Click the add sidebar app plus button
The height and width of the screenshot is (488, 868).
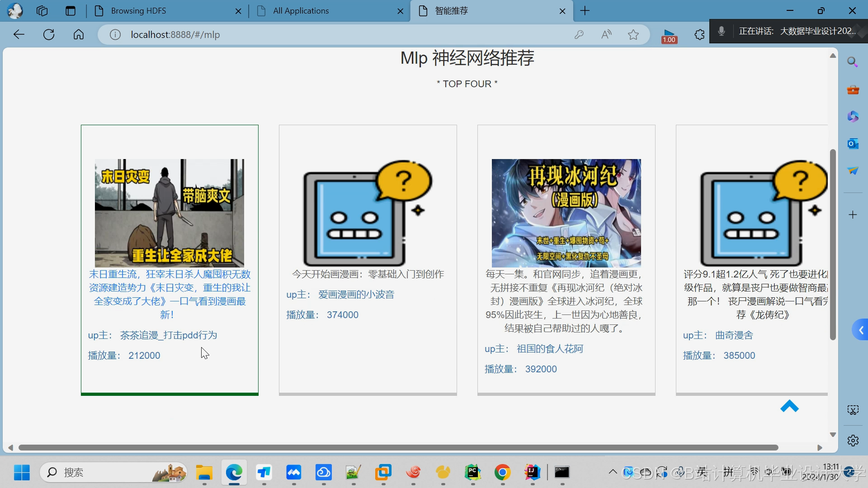point(853,215)
